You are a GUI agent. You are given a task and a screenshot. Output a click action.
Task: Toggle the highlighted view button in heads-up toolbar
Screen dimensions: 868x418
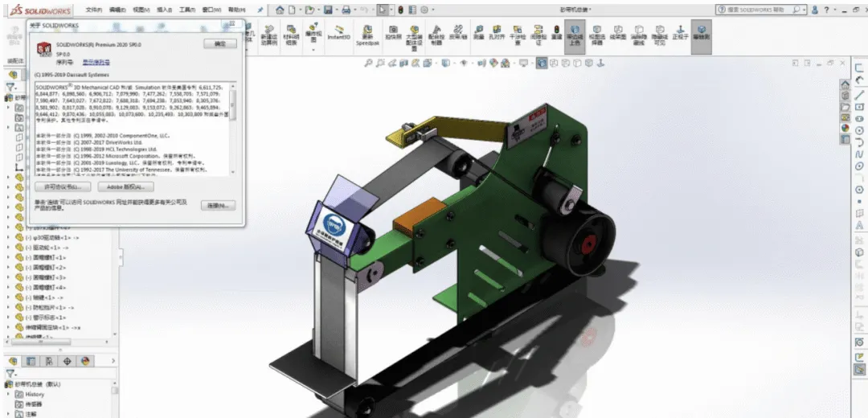(542, 64)
